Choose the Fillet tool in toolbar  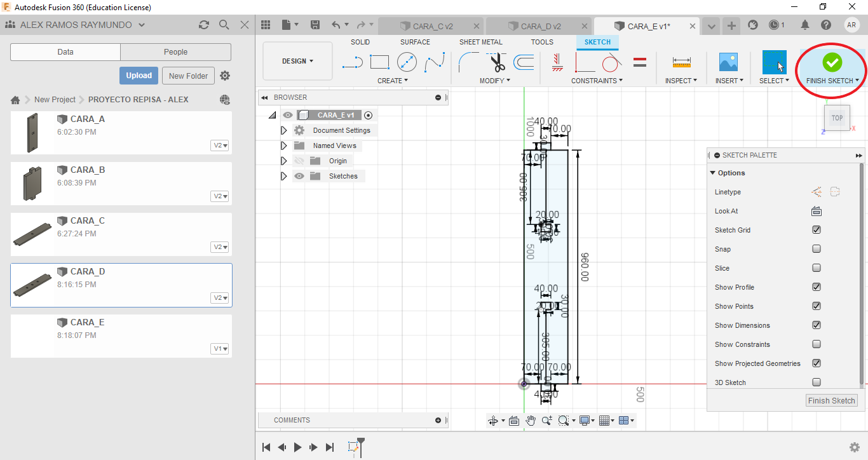[469, 62]
